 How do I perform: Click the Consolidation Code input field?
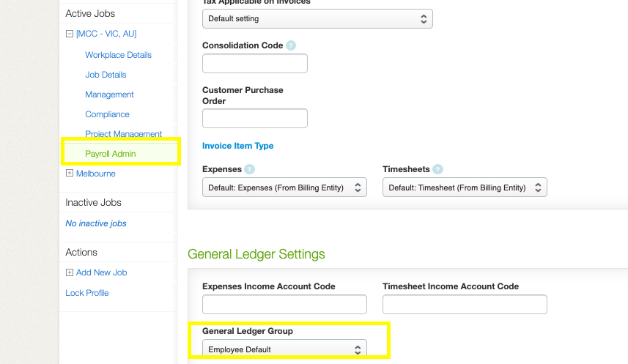(x=254, y=64)
